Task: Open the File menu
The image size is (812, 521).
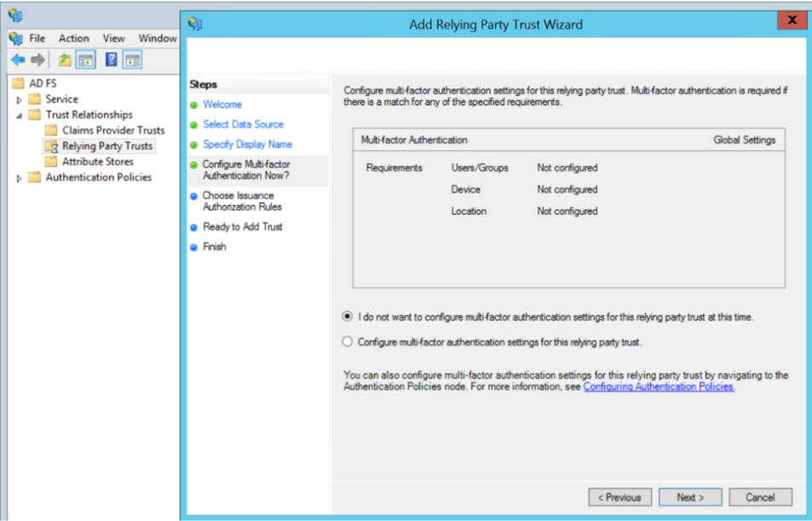Action: [x=37, y=38]
